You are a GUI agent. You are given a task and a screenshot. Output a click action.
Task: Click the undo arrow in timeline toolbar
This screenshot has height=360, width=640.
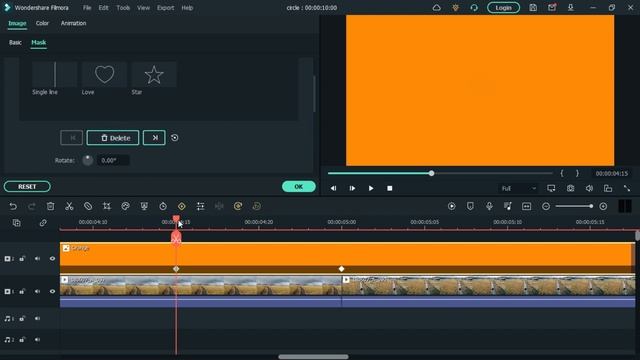pos(13,206)
